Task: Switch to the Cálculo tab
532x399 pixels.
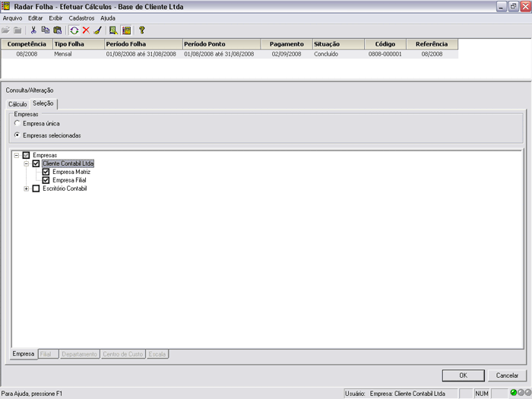Action: 17,104
